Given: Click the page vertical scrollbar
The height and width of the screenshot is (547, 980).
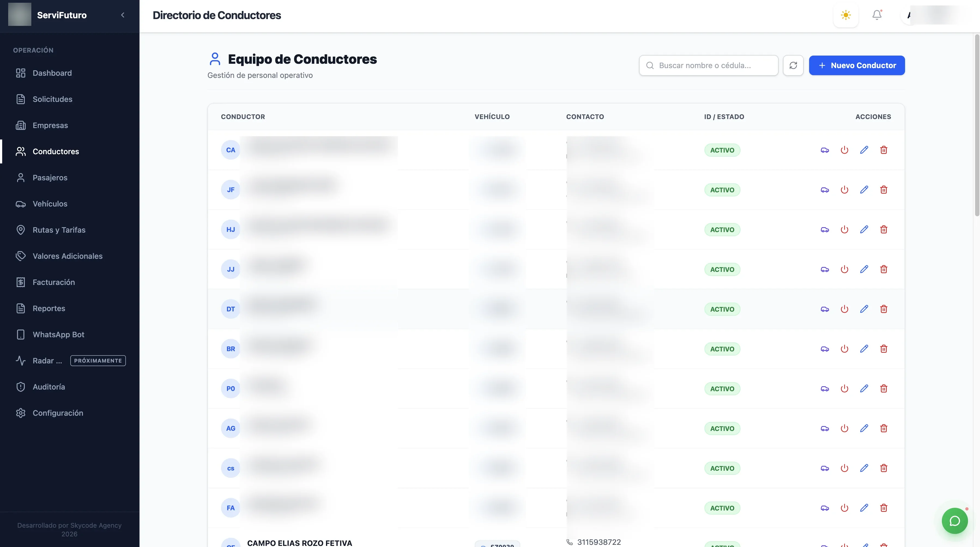Looking at the screenshot, I should coord(976,126).
